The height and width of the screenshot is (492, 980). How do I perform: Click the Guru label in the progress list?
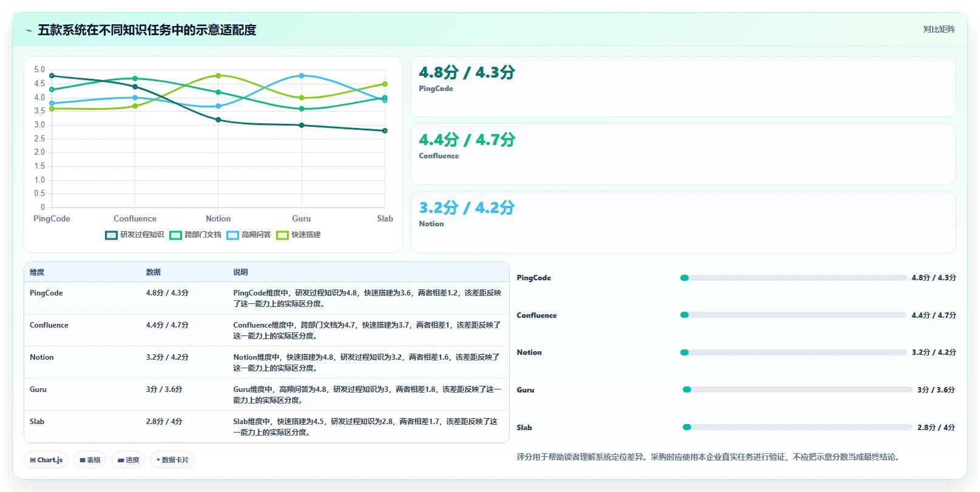(525, 390)
